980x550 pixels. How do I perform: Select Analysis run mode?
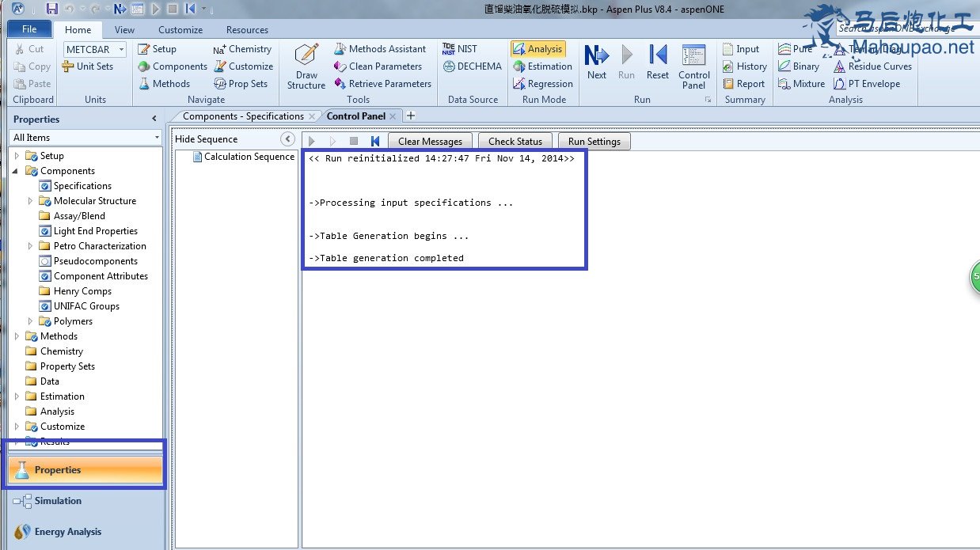point(537,49)
